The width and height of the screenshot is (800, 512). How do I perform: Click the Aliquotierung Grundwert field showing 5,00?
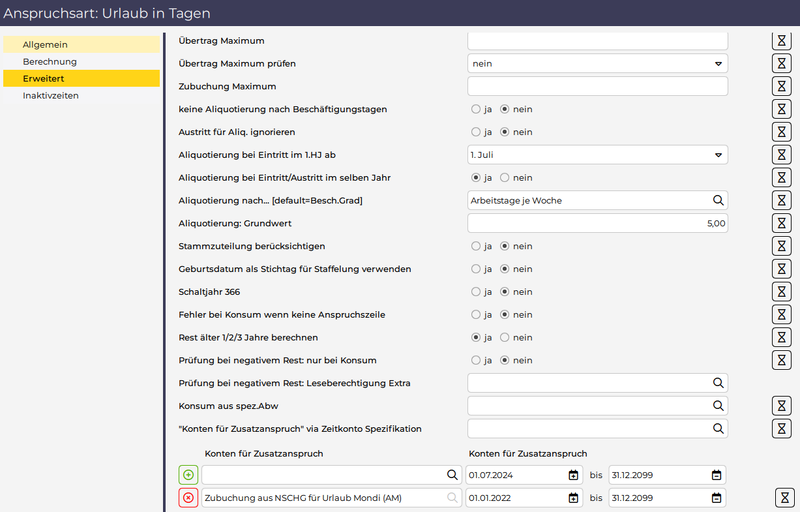coord(597,223)
